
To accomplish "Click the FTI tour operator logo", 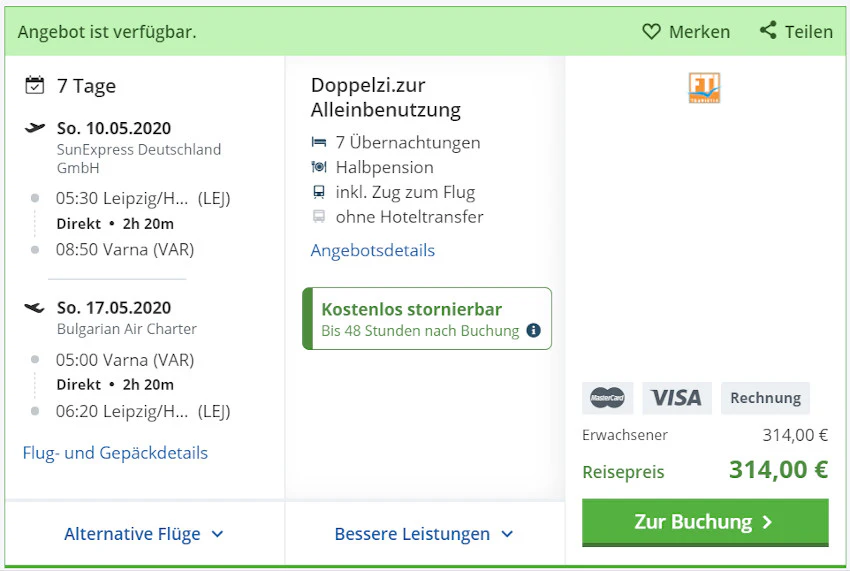I will coord(704,88).
